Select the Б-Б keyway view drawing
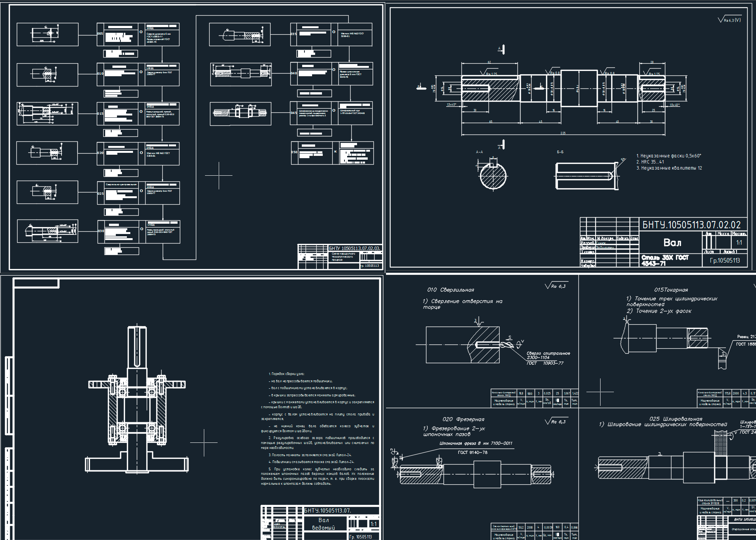 point(587,176)
